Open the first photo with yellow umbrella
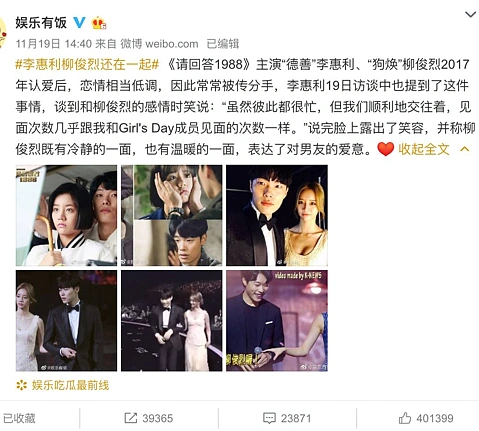 [66, 215]
